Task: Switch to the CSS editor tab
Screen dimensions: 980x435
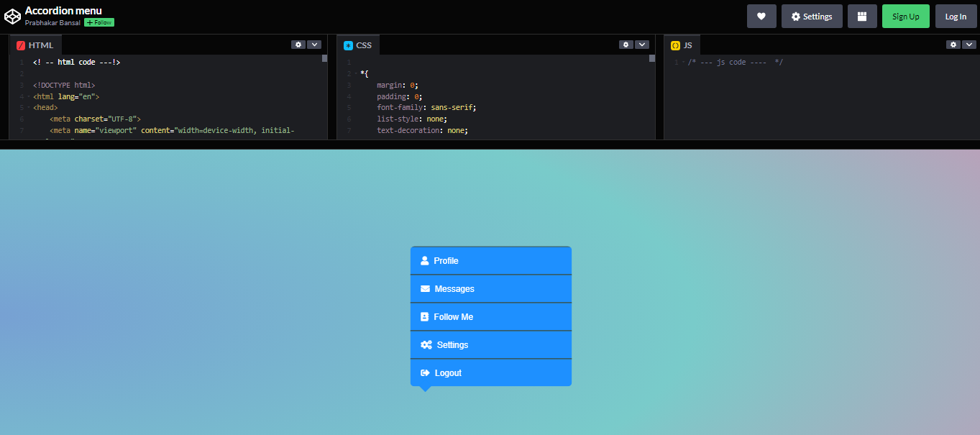Action: tap(358, 44)
